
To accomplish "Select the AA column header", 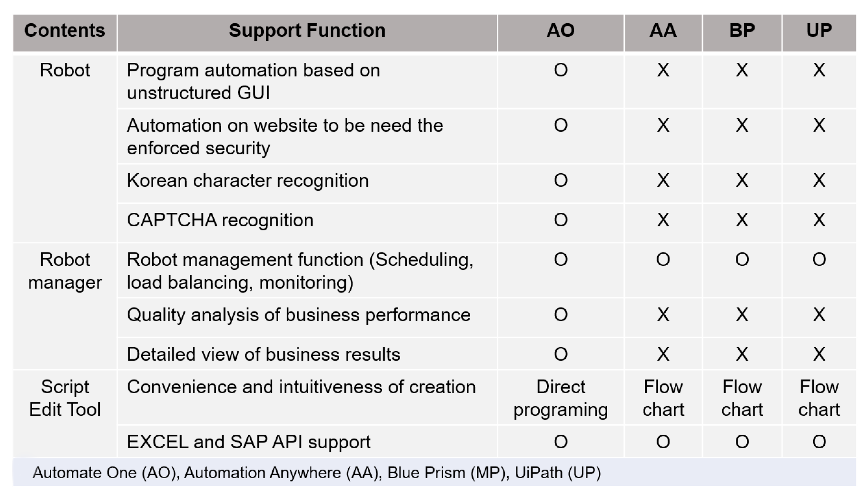I will pos(663,31).
